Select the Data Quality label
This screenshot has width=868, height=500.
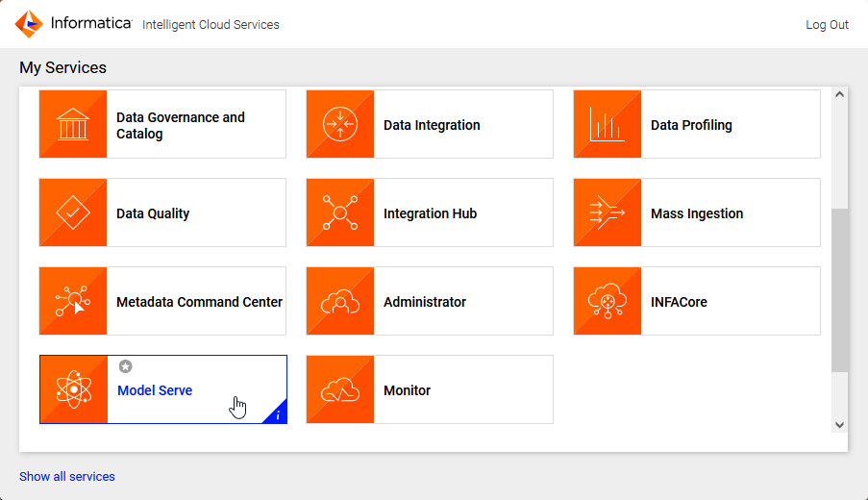(153, 213)
